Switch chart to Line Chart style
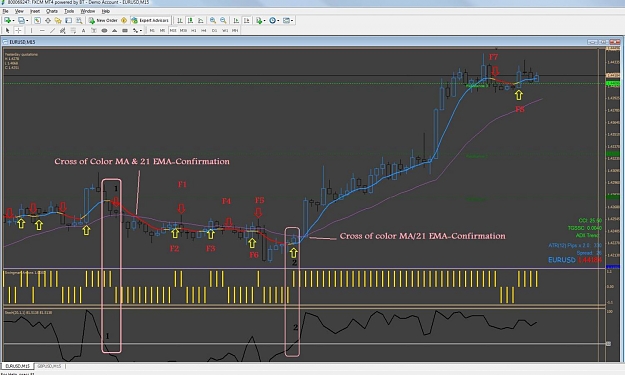The image size is (625, 375). [x=200, y=20]
